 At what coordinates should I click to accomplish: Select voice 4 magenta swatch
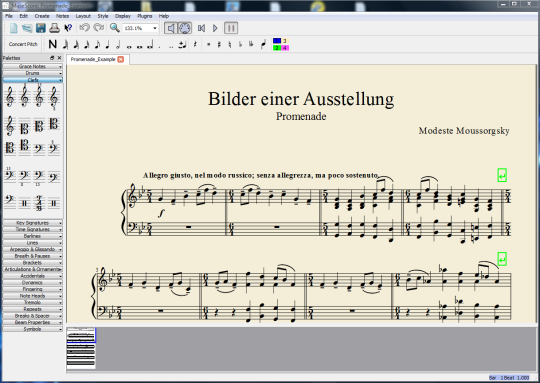tap(285, 48)
